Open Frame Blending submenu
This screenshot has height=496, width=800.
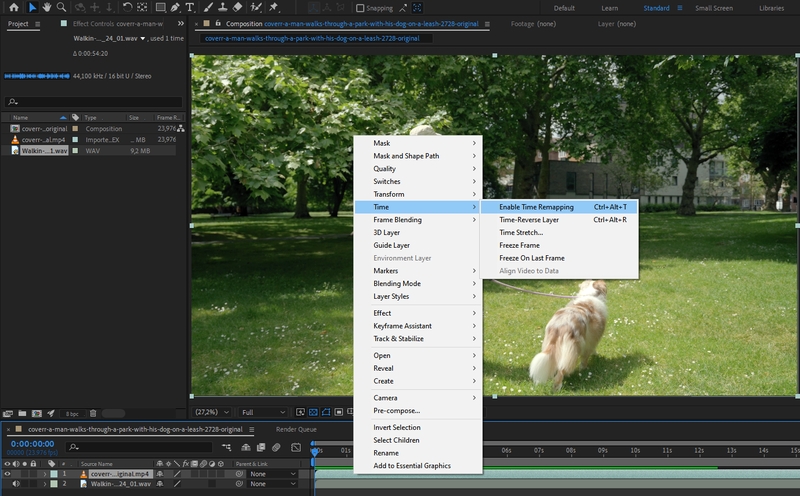point(418,219)
